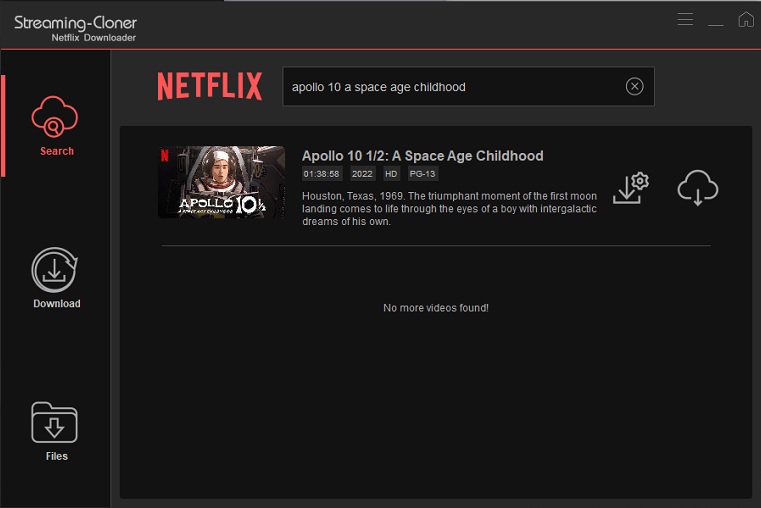Viewport: 761px width, 508px height.
Task: Open the Files tab in sidebar
Action: (55, 431)
